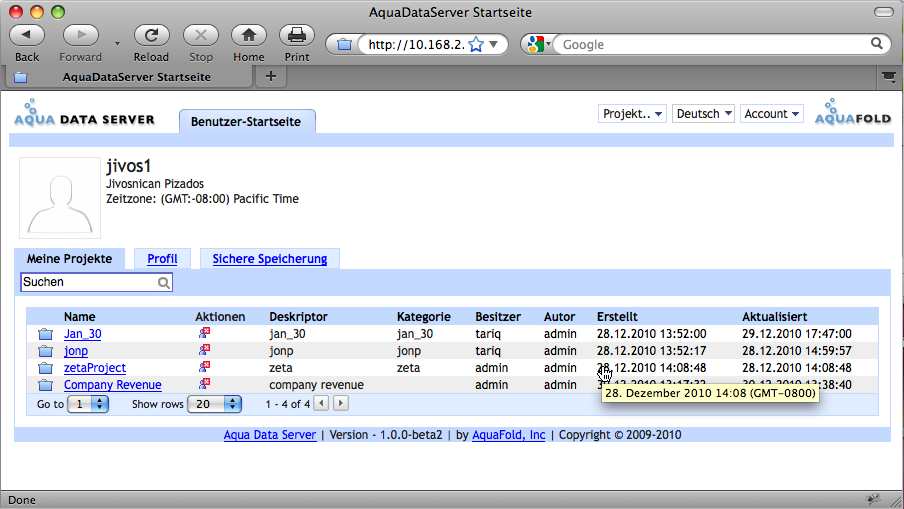Reload the current page
The width and height of the screenshot is (904, 509).
click(151, 35)
